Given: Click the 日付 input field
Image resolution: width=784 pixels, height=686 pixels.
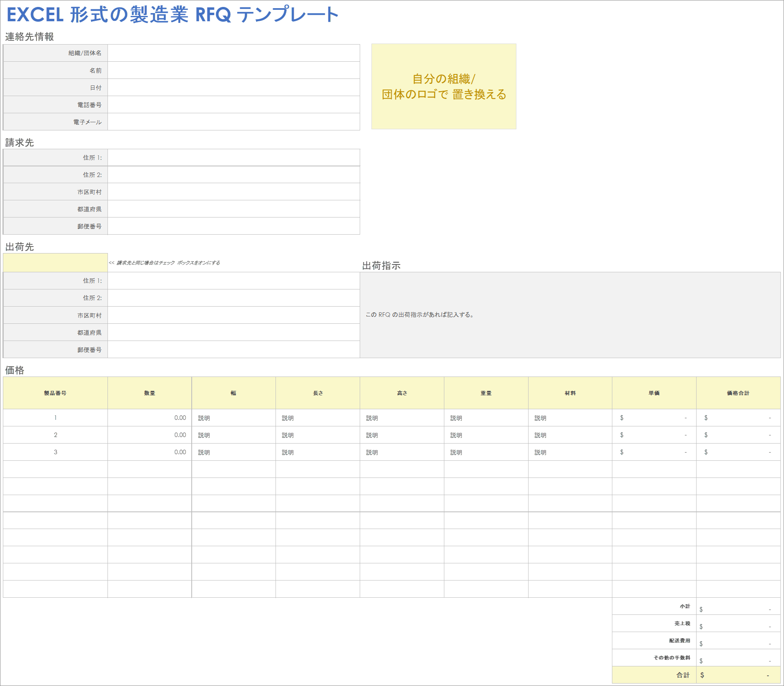Looking at the screenshot, I should [x=233, y=87].
